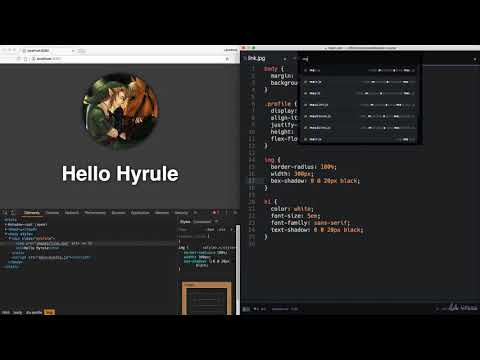Click the '.profile {' selector line in editor
The height and width of the screenshot is (360, 480).
[280, 104]
